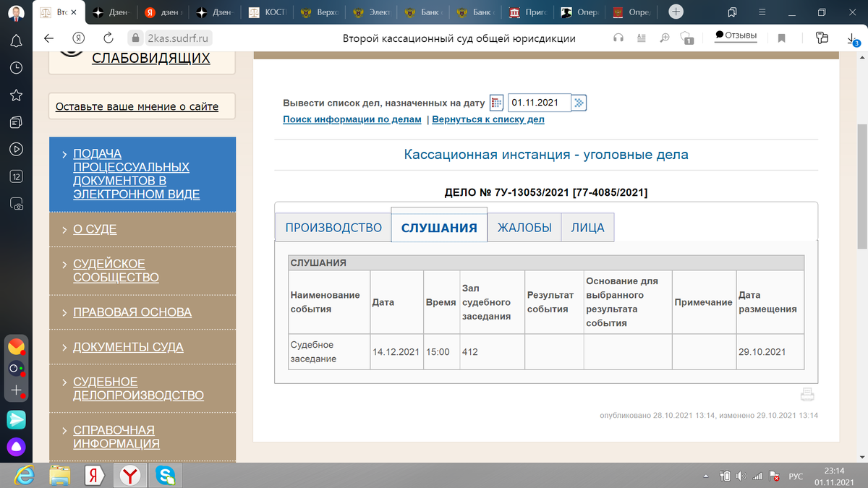Switch to the ПРОИЗВОДСТВО tab

334,227
